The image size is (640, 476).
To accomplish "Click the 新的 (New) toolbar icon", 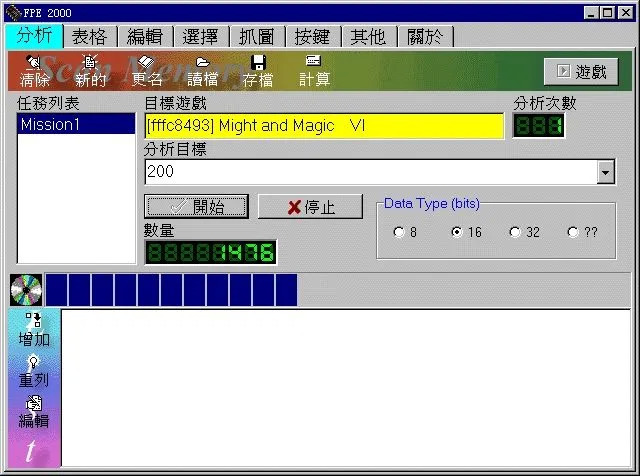I will tap(91, 71).
